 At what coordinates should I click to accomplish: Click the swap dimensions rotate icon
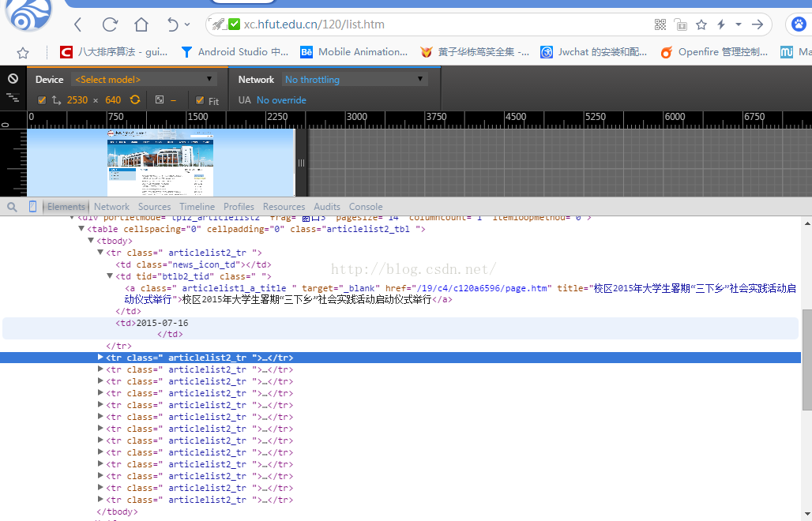pyautogui.click(x=135, y=99)
